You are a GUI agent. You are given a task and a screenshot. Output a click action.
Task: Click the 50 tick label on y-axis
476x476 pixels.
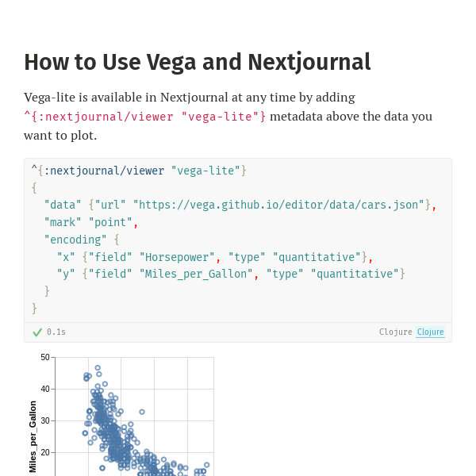pyautogui.click(x=45, y=358)
